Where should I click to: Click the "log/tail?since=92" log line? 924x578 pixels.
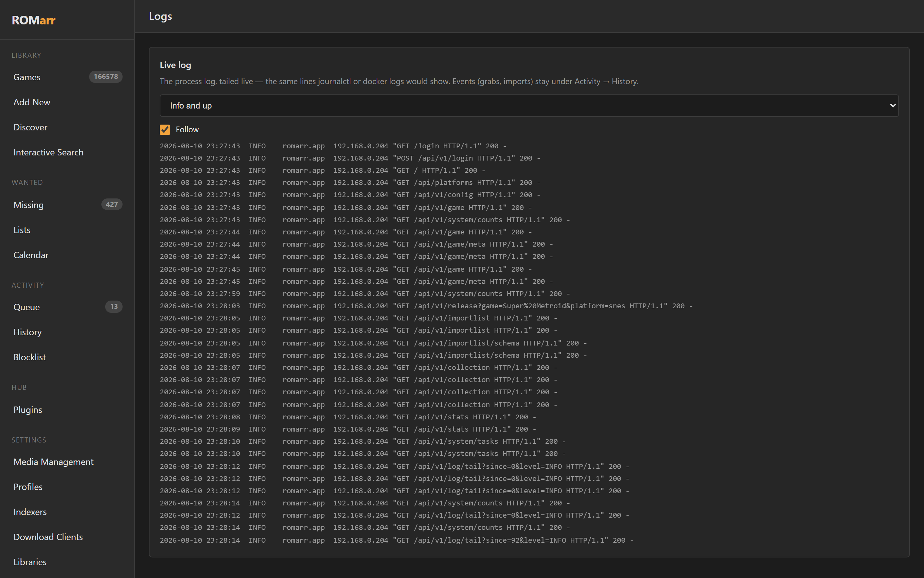coord(397,540)
